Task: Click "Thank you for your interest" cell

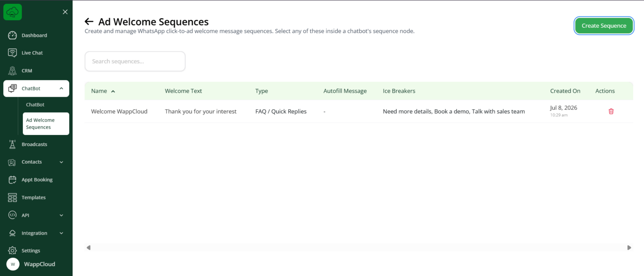Action: click(x=201, y=111)
